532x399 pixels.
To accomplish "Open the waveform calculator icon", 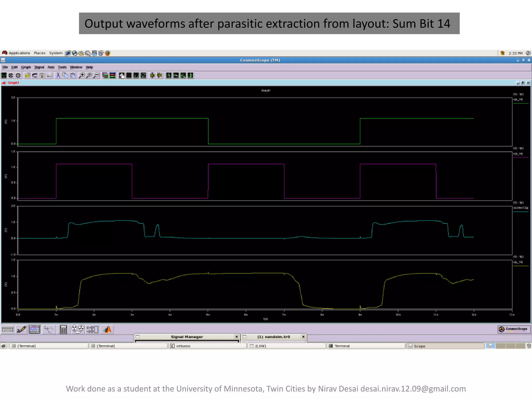I will tap(63, 330).
